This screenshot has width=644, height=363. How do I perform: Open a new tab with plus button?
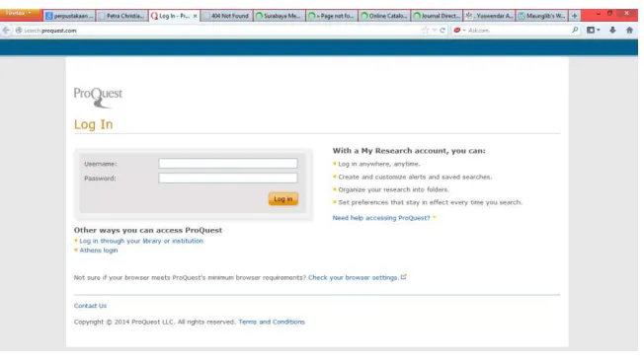(575, 16)
